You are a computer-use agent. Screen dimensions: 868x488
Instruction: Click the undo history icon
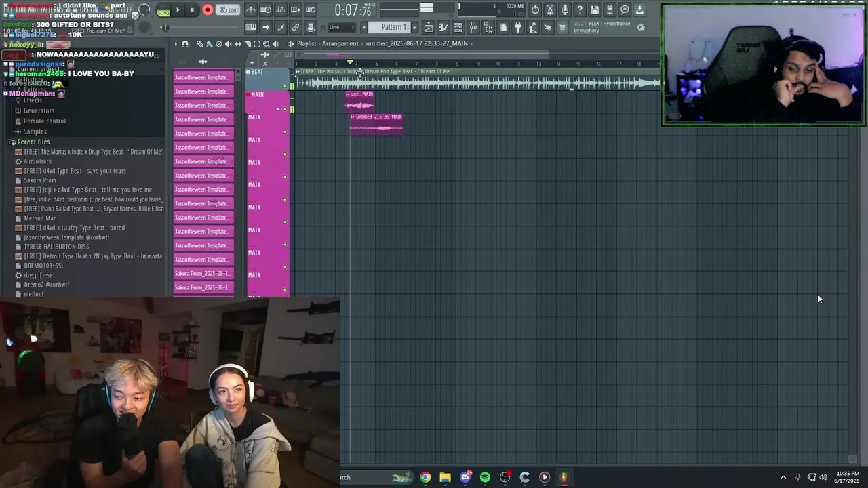point(535,10)
